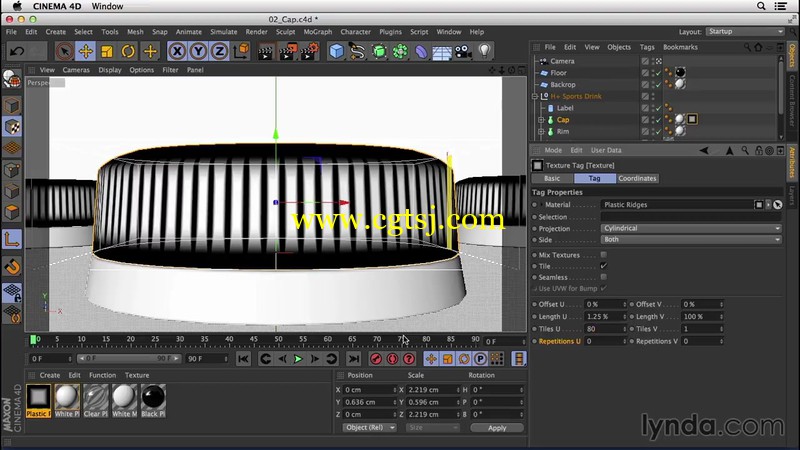The width and height of the screenshot is (800, 450).
Task: Open Apple menu
Action: point(17,6)
